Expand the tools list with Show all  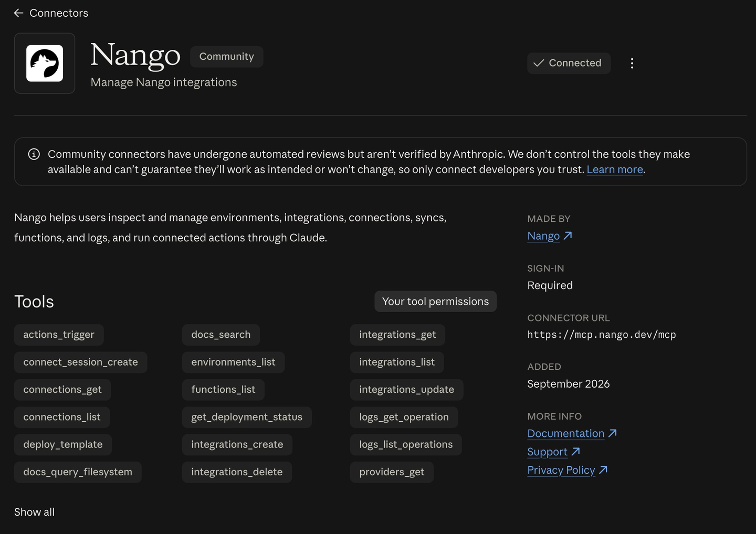point(34,512)
